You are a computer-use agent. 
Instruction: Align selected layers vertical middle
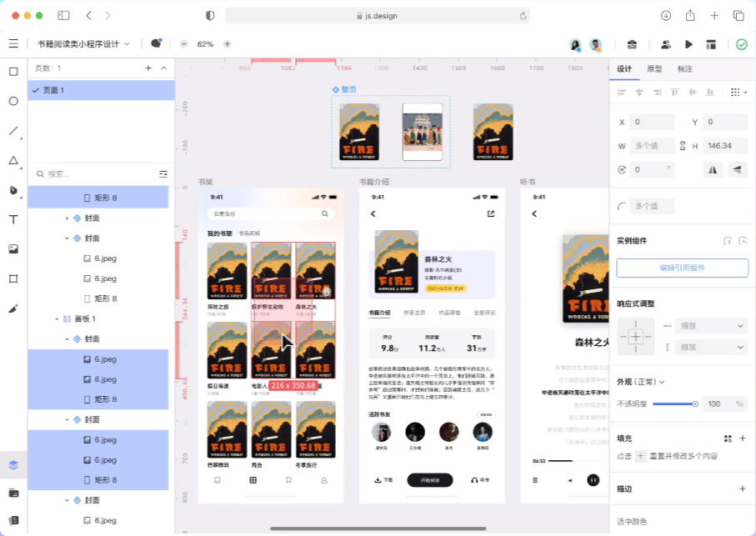(x=693, y=92)
